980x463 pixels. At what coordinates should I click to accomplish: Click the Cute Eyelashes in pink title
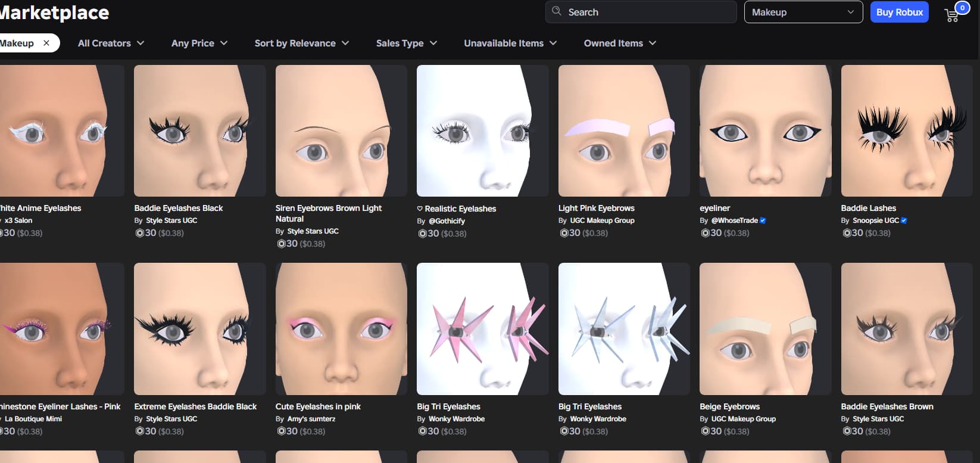tap(318, 406)
